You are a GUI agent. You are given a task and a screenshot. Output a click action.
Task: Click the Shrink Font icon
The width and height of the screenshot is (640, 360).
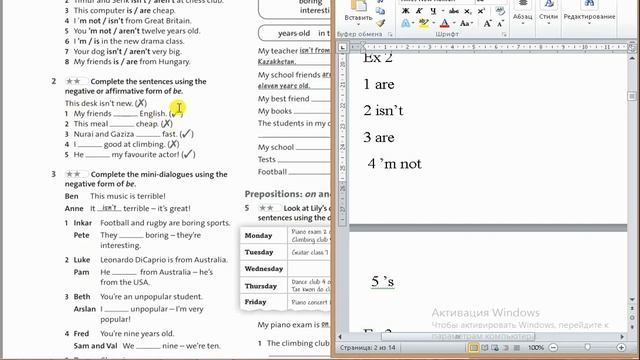point(500,23)
